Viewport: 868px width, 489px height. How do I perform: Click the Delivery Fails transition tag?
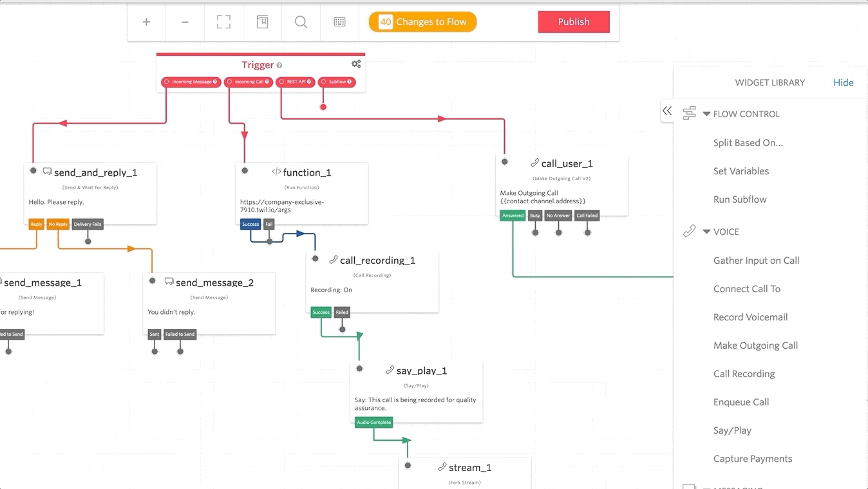pyautogui.click(x=88, y=224)
